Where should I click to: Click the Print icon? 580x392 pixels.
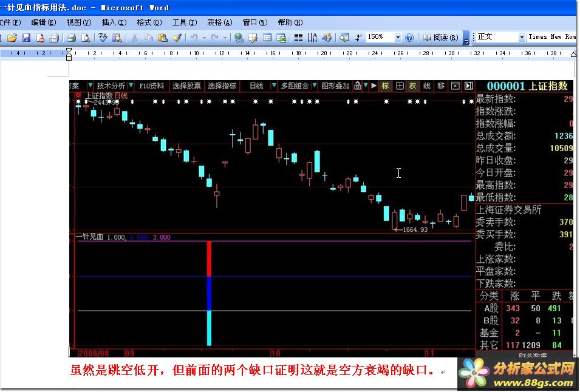[72, 37]
